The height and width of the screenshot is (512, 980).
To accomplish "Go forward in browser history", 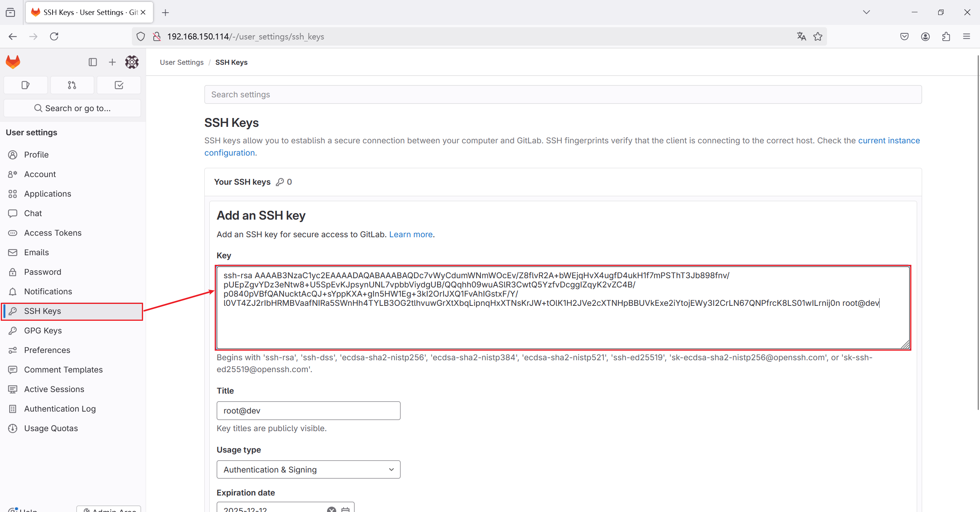I will [33, 36].
